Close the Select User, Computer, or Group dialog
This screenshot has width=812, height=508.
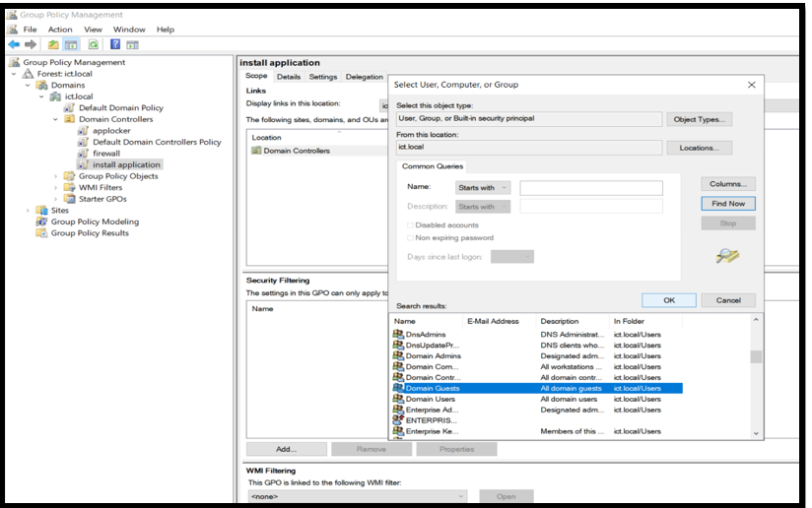tap(752, 85)
